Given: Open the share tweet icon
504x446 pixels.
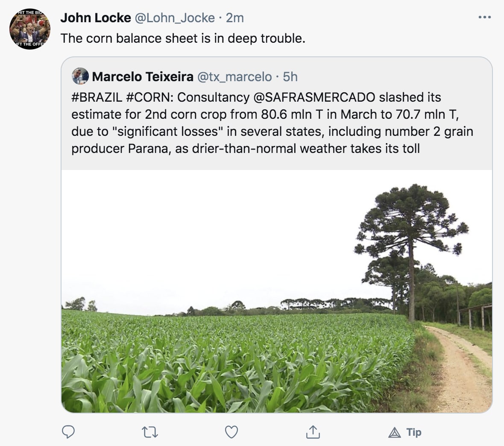Looking at the screenshot, I should coord(313,432).
